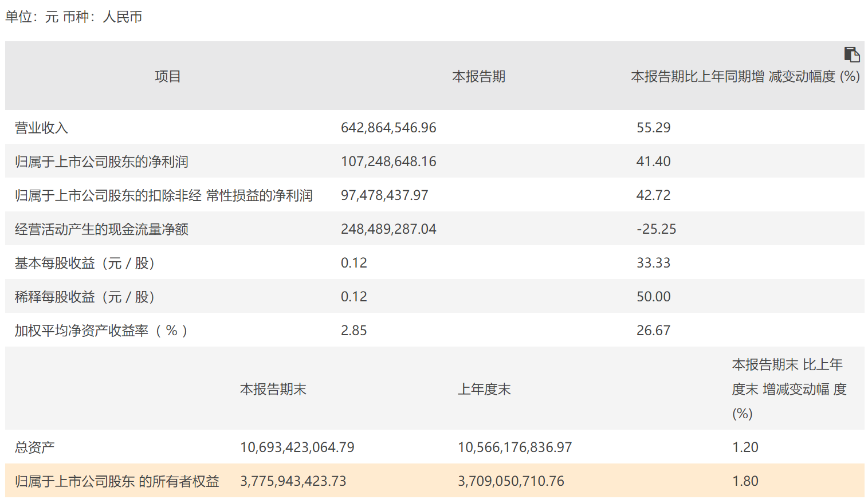Click revenue value 642,864,546.96
The width and height of the screenshot is (868, 503).
(388, 127)
